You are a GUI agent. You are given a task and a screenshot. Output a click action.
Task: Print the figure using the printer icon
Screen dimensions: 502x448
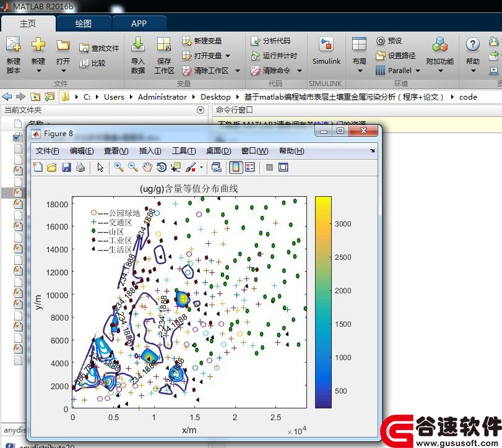[x=80, y=167]
